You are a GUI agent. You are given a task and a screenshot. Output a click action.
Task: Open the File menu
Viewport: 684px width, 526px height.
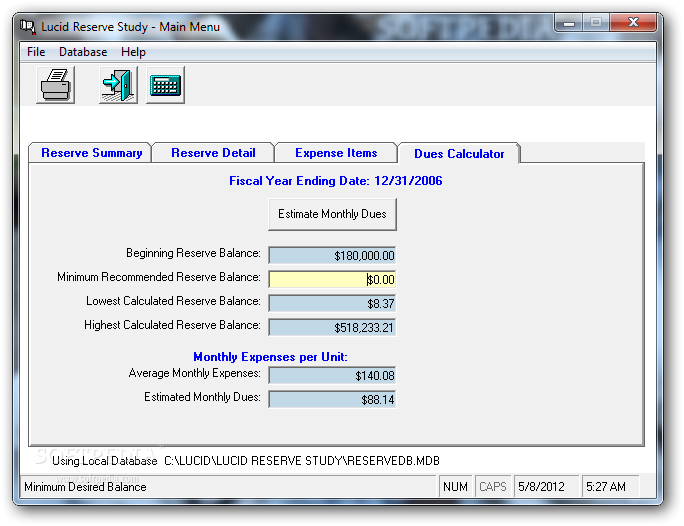(36, 52)
